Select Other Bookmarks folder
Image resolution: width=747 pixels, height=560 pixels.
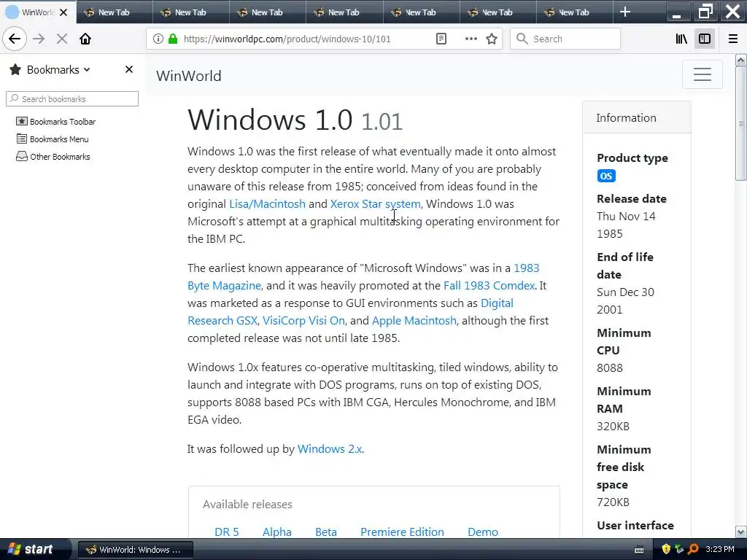pos(53,157)
